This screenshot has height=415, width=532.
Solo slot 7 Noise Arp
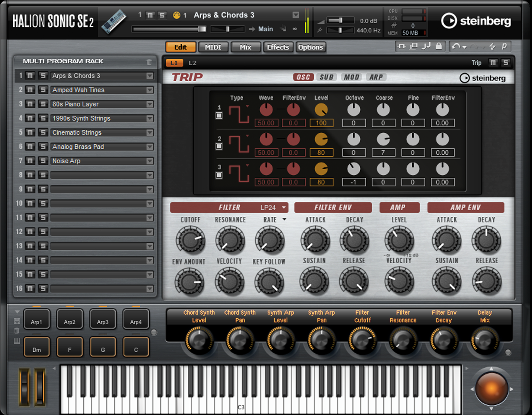[x=43, y=161]
